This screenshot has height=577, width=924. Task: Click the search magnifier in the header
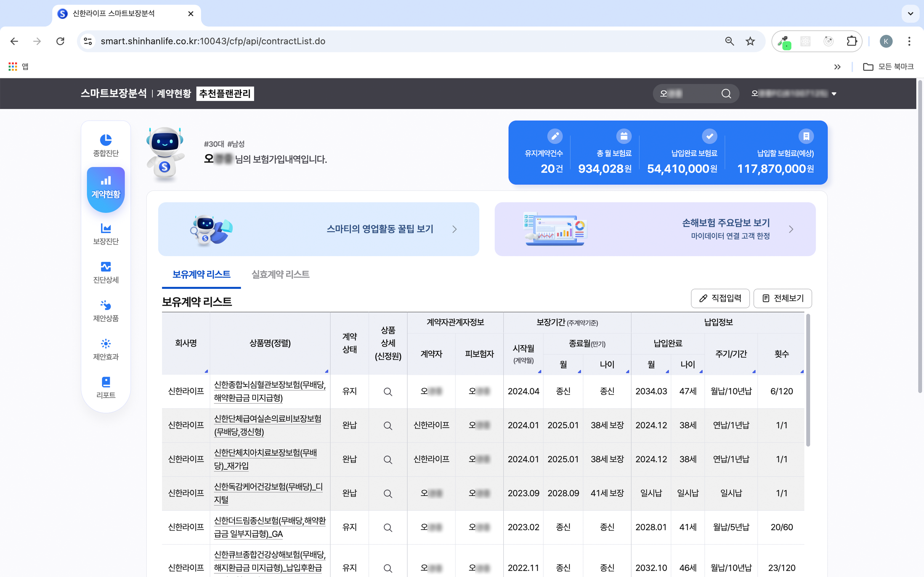click(x=726, y=93)
